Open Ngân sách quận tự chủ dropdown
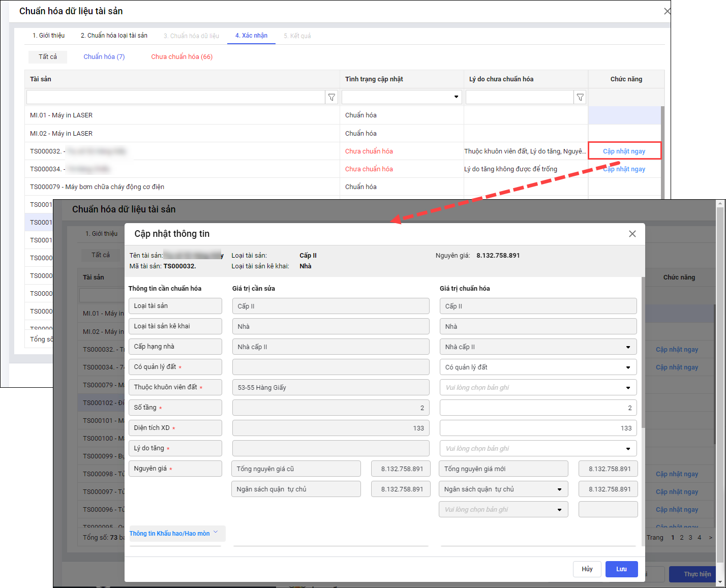726x588 pixels. [559, 489]
